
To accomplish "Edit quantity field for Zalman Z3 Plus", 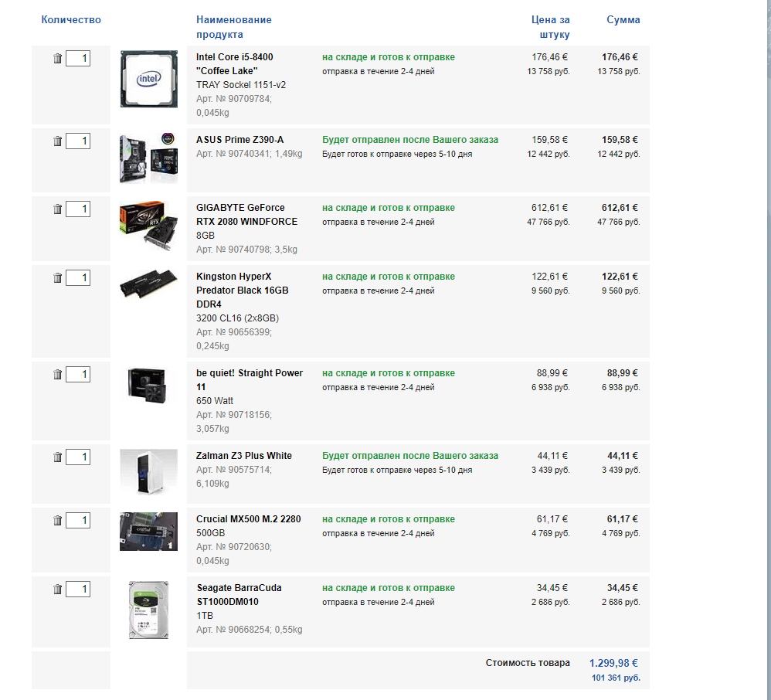I will pyautogui.click(x=78, y=457).
